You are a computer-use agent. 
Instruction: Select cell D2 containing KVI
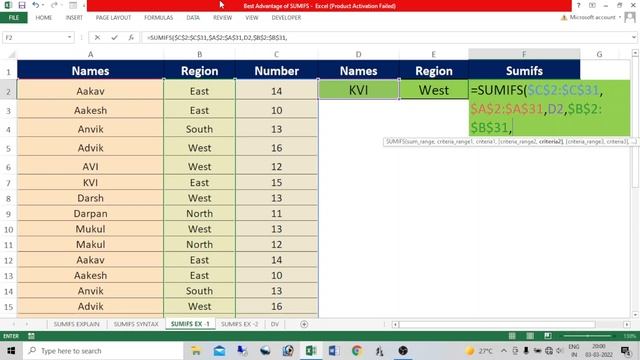tap(358, 90)
